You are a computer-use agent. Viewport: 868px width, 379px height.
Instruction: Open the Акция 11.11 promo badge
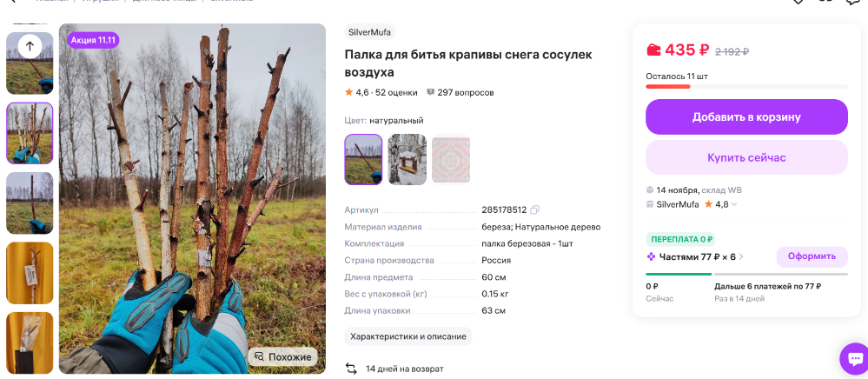[x=93, y=40]
